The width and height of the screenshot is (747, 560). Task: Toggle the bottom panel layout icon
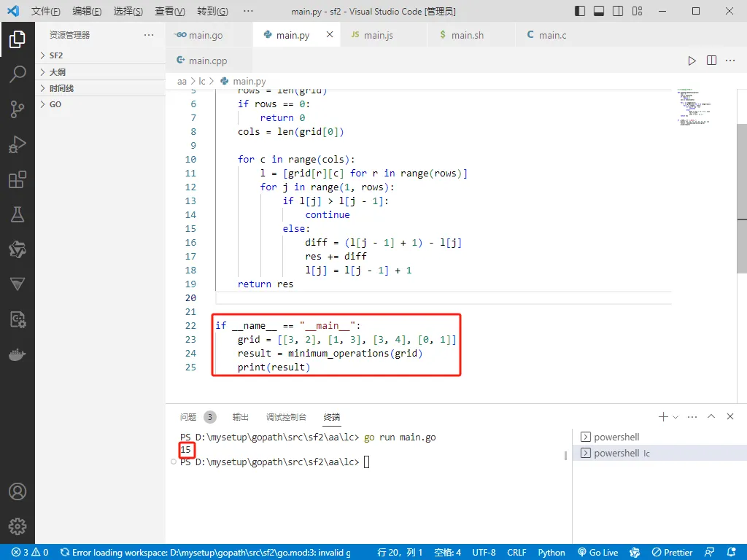599,11
